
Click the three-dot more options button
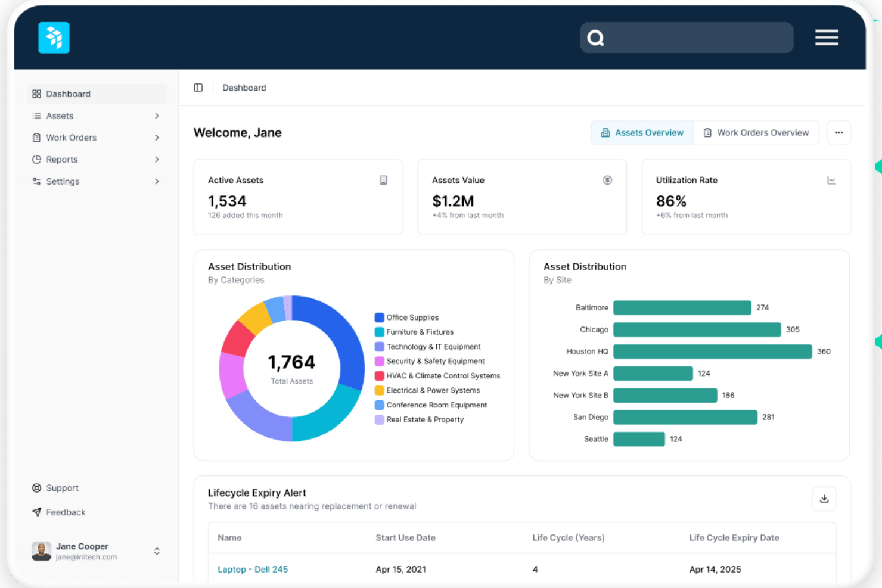(838, 132)
